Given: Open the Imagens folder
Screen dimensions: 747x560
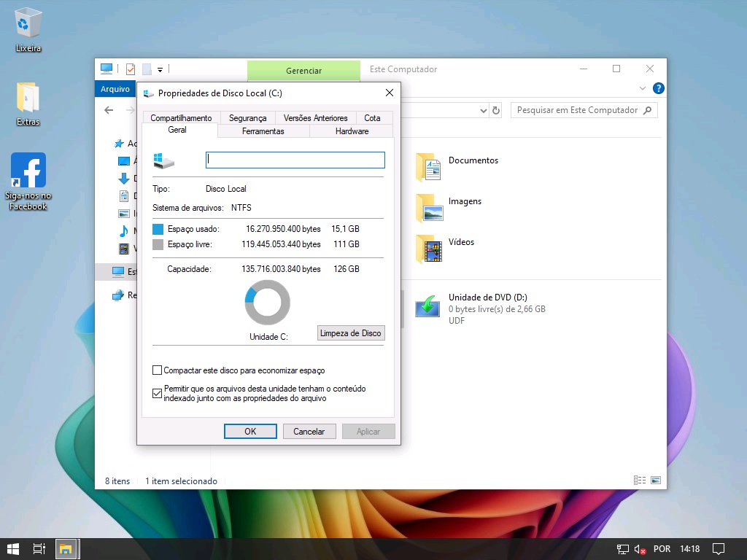Looking at the screenshot, I should coord(449,208).
